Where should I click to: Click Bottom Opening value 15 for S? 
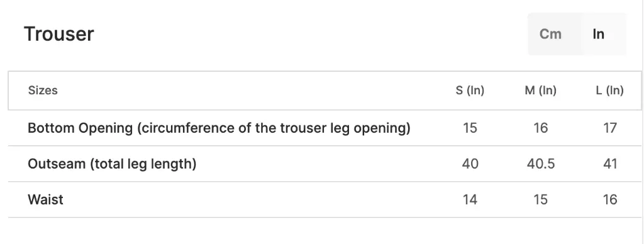click(x=470, y=128)
